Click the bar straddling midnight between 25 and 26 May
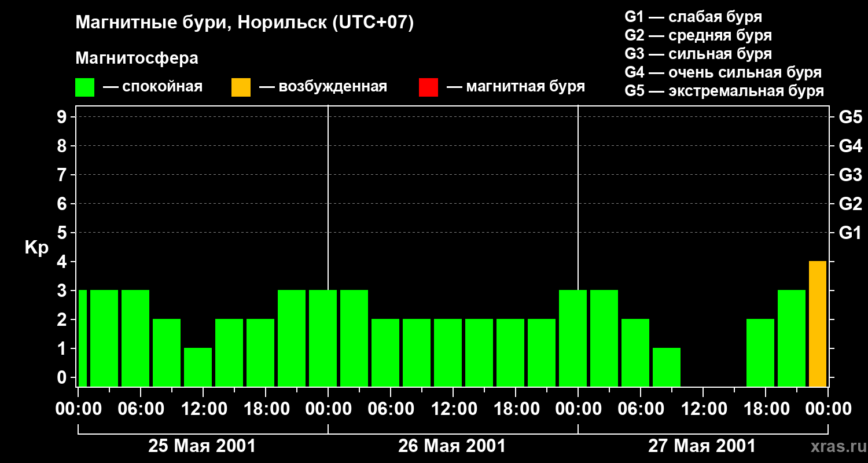The width and height of the screenshot is (868, 463). pyautogui.click(x=323, y=338)
